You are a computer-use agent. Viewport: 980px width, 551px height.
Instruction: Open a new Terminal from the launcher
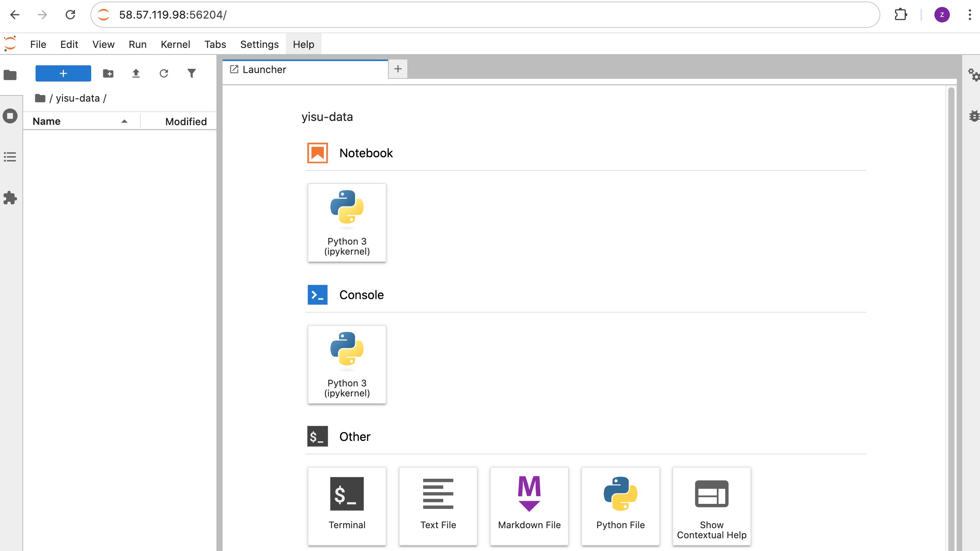(x=347, y=506)
